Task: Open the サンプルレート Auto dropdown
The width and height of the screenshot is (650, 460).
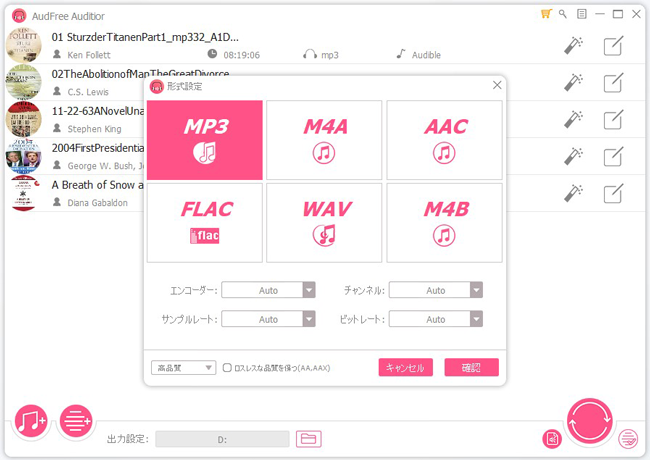Action: pyautogui.click(x=268, y=319)
